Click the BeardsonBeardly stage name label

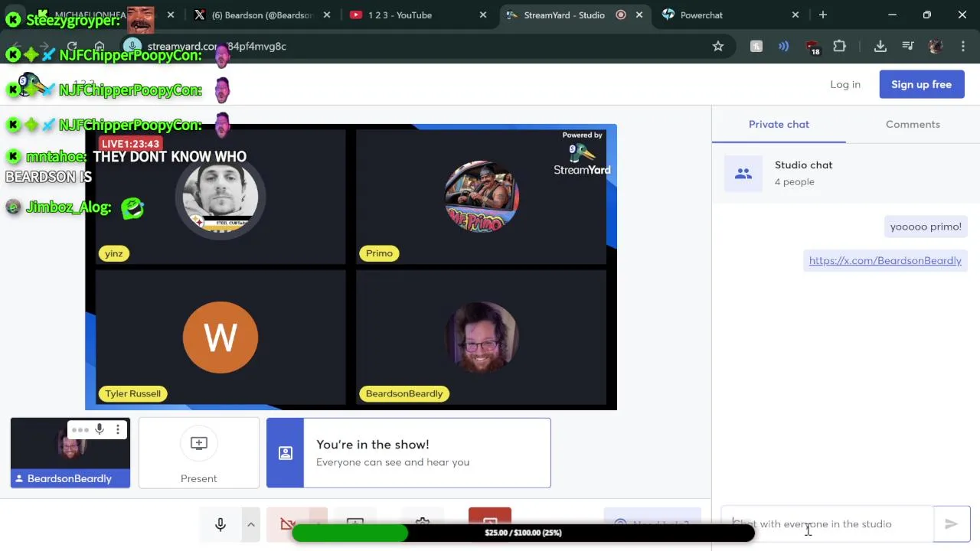coord(404,393)
